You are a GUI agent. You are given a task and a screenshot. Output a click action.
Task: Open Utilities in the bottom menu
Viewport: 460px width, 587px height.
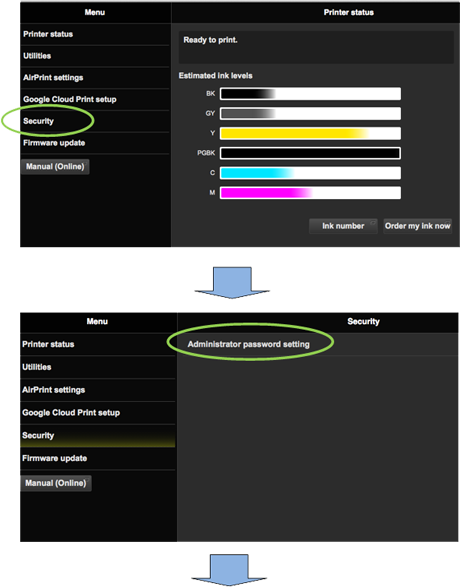98,367
